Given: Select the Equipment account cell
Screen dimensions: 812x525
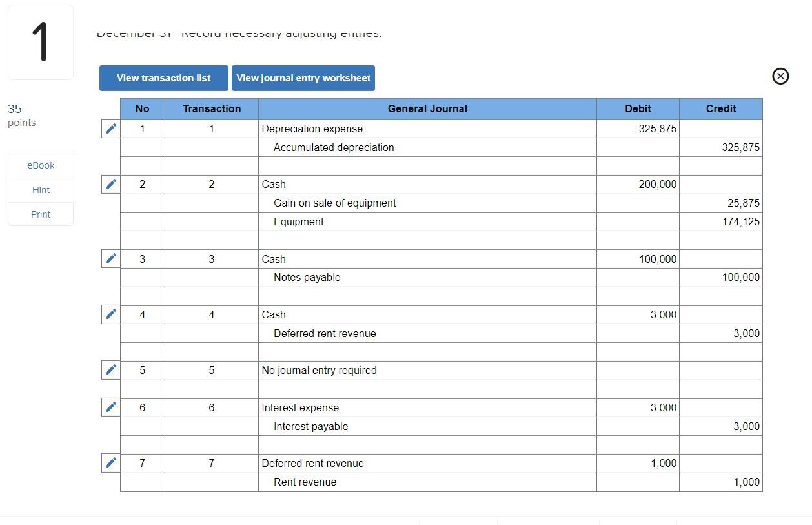Looking at the screenshot, I should [x=427, y=221].
